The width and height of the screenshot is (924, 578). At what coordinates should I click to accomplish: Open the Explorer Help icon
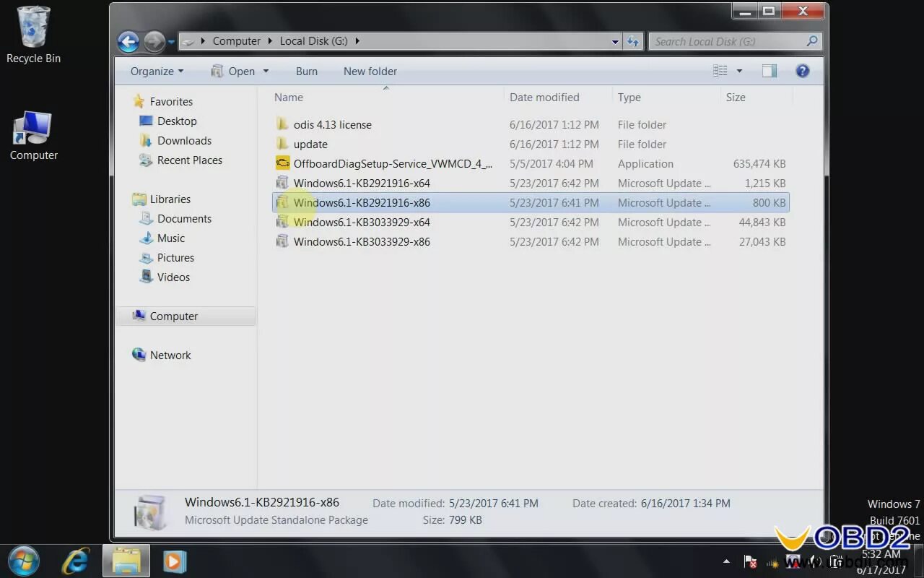(x=802, y=71)
